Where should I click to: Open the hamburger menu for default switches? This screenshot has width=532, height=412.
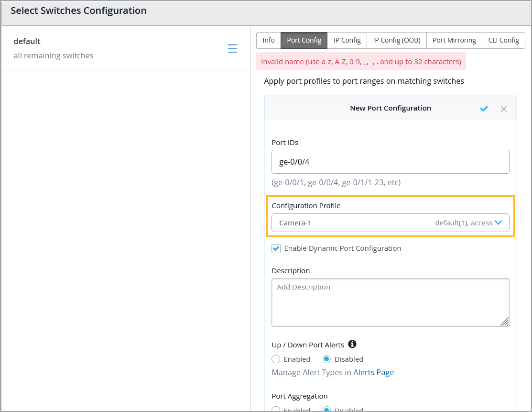[232, 48]
